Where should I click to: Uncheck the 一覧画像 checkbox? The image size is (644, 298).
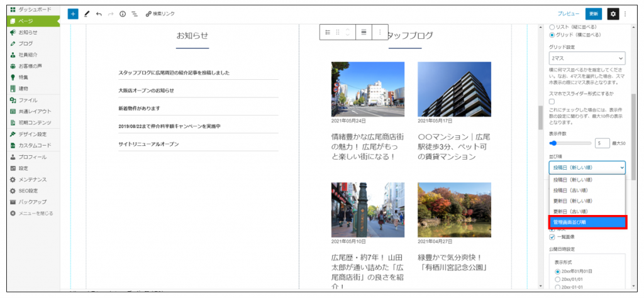point(552,237)
